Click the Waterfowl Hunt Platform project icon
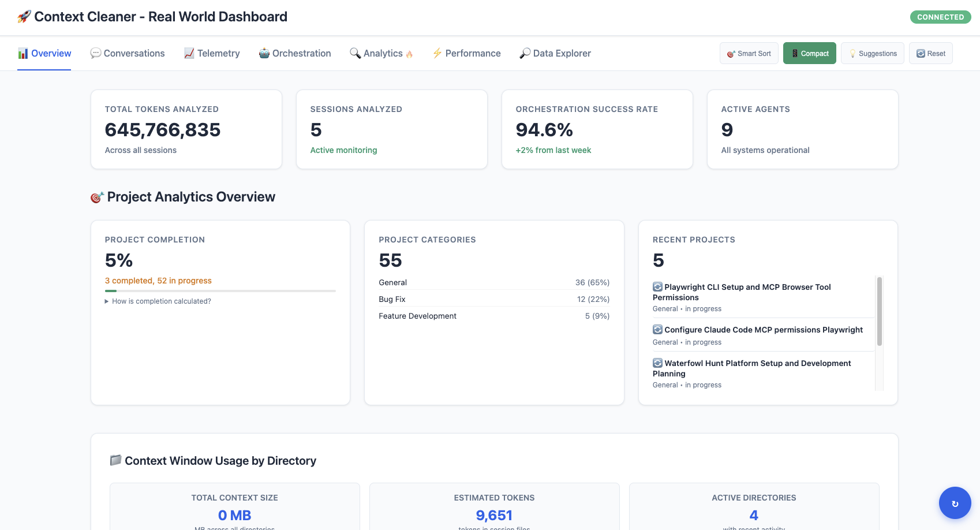Screen dimensions: 980x530 657,363
